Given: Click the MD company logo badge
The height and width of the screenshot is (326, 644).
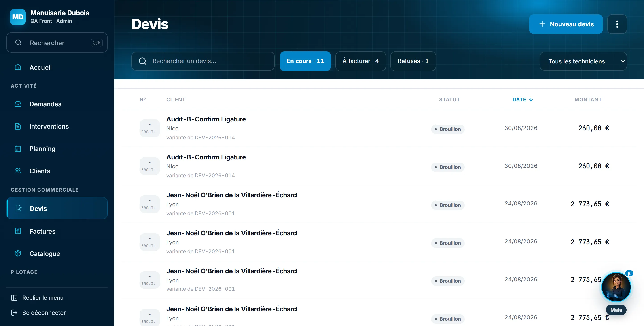Looking at the screenshot, I should pyautogui.click(x=18, y=17).
